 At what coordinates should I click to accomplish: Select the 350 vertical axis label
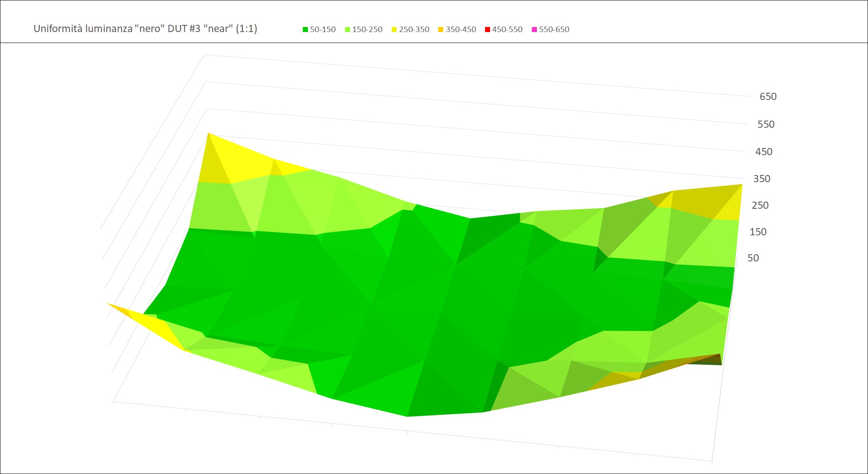[761, 179]
